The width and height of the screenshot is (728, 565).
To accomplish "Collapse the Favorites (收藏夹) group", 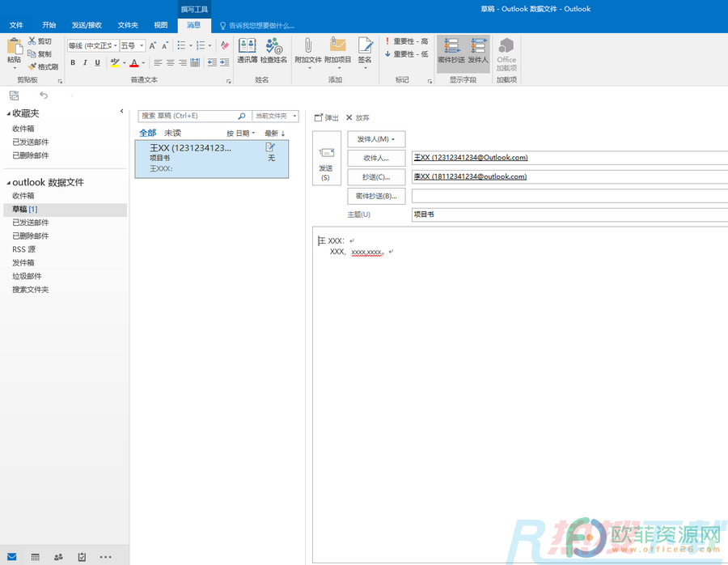I will [8, 114].
